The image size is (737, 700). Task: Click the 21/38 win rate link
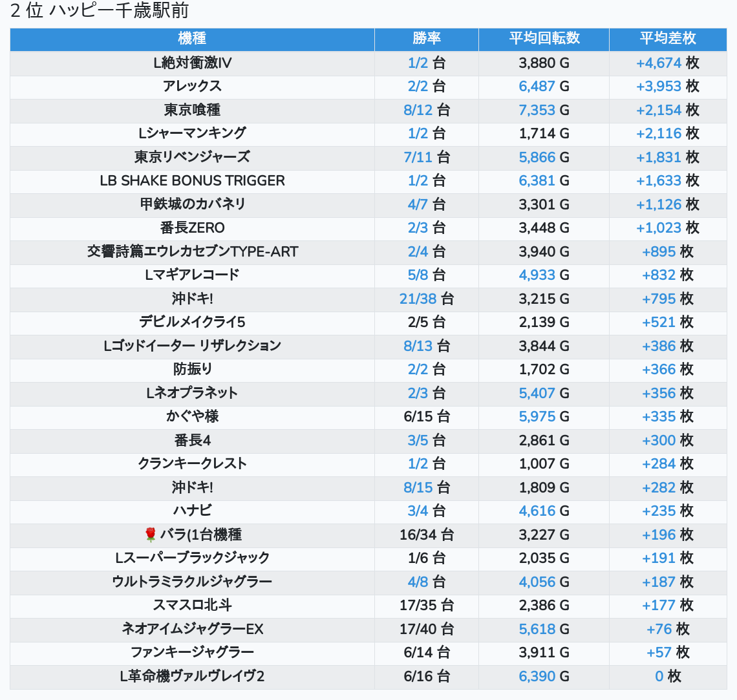(418, 299)
